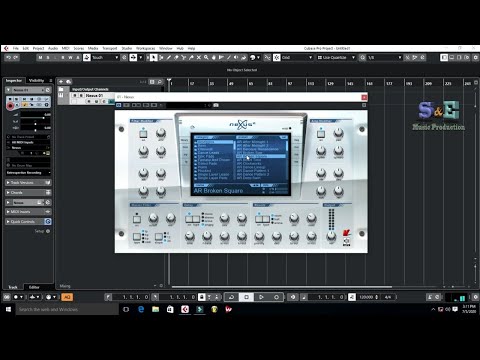Open File Explorer on the taskbar
480x360 pixels.
[156, 309]
